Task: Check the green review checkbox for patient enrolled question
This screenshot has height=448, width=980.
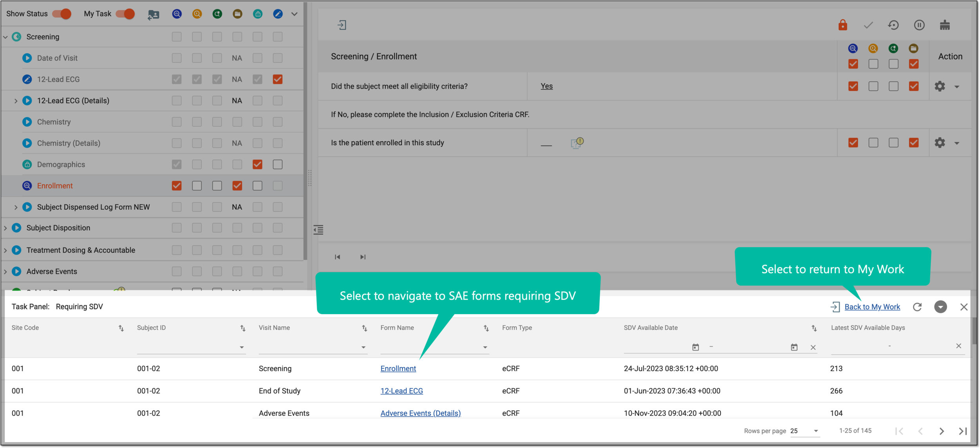Action: coord(893,143)
